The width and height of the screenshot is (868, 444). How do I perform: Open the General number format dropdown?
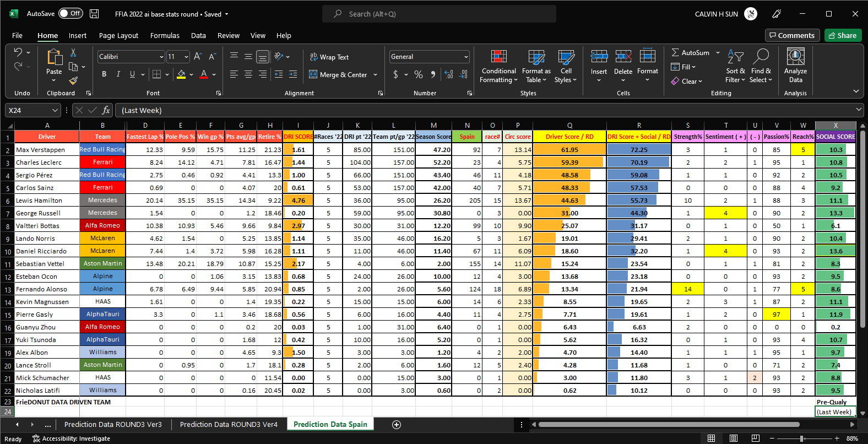[466, 57]
